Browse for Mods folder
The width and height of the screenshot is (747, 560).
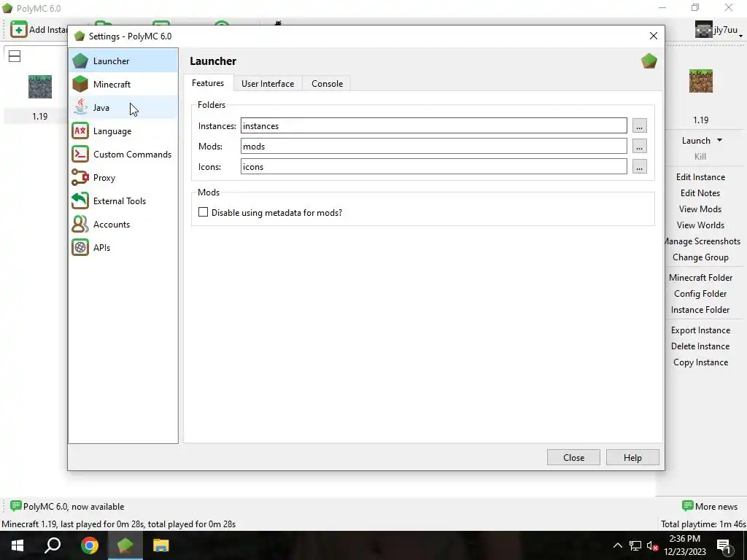[x=639, y=146]
